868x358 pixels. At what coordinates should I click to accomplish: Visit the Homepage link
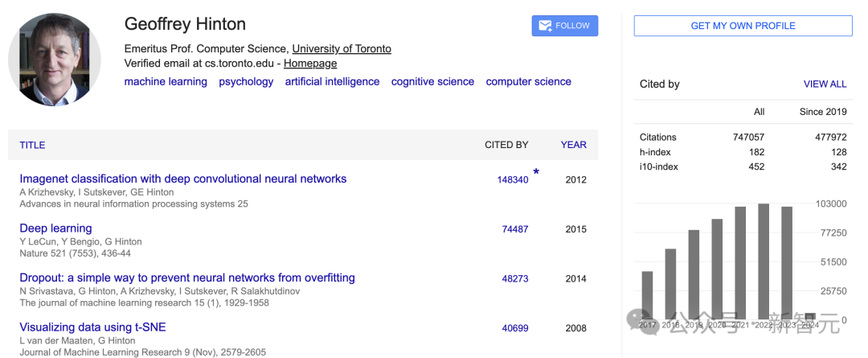tap(310, 63)
